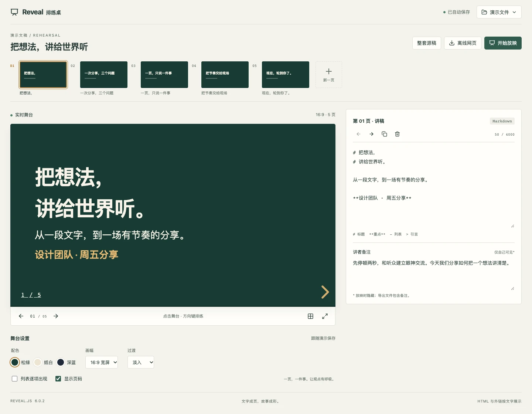Delete the current slide with trash icon
Image resolution: width=532 pixels, height=414 pixels.
tap(397, 134)
